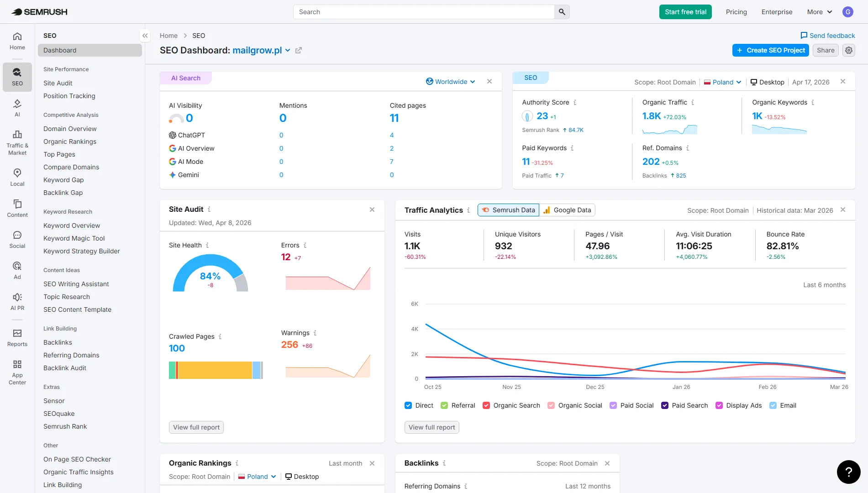Uncheck the Direct traffic checkbox
The height and width of the screenshot is (493, 868).
click(408, 405)
